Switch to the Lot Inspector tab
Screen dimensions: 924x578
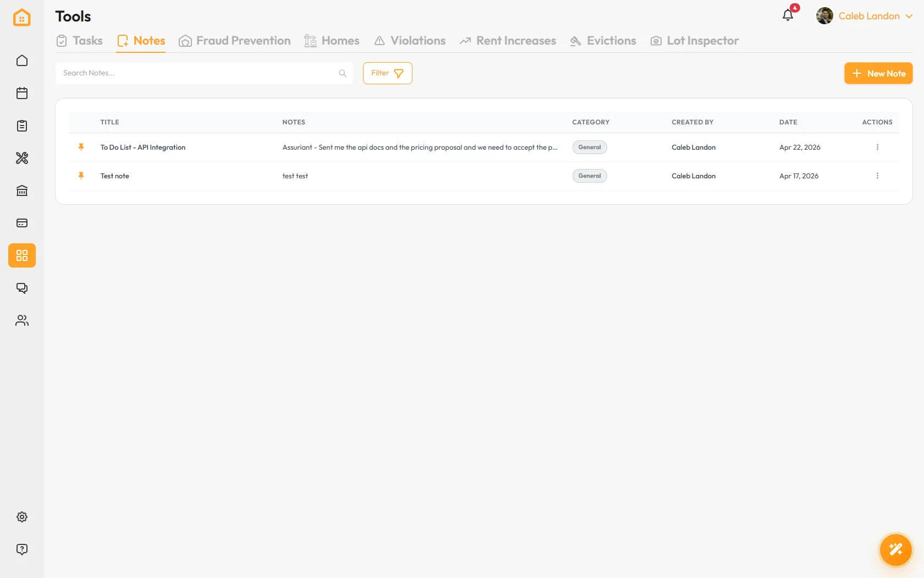[694, 41]
